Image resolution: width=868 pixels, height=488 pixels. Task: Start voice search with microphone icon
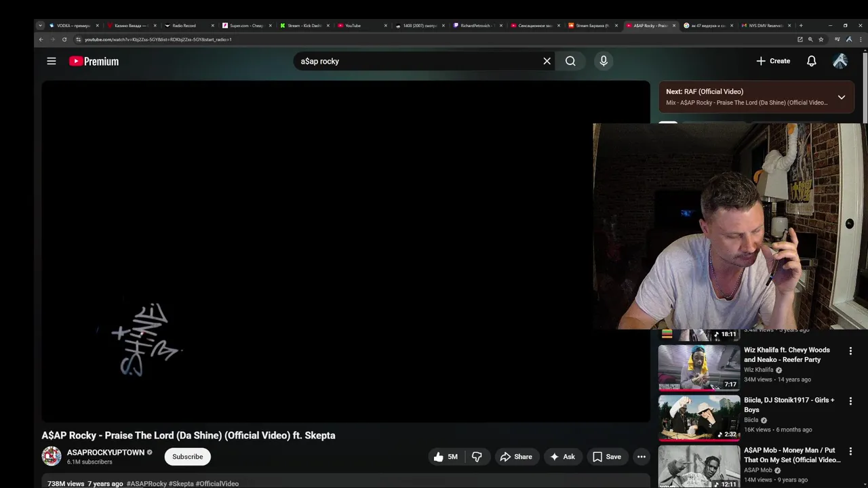[x=604, y=61]
